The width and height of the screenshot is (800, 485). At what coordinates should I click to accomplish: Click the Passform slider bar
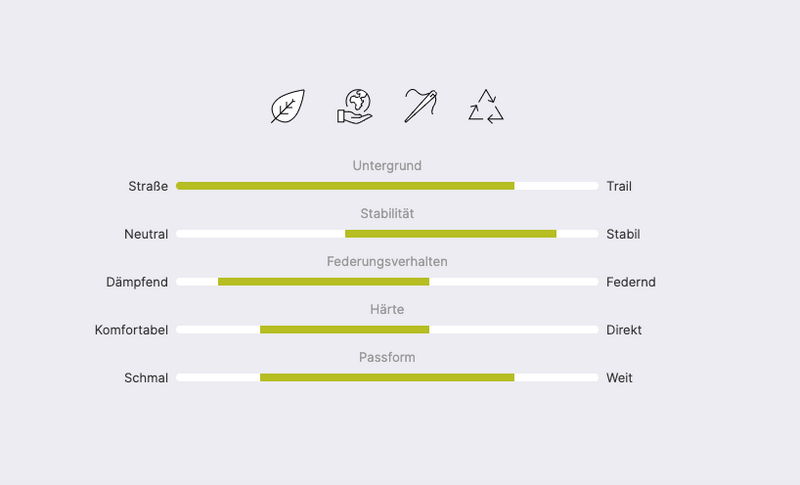[x=387, y=378]
